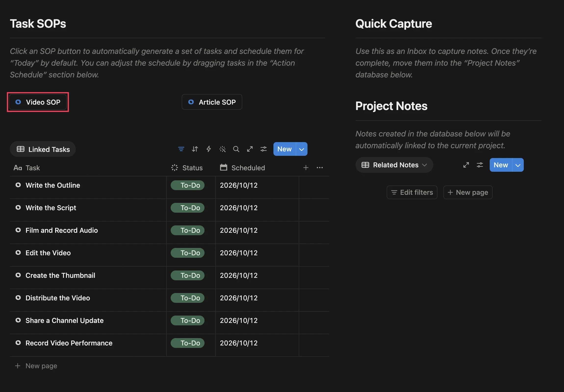
Task: Expand the New dropdown arrow in Linked Tasks
Action: pyautogui.click(x=302, y=149)
